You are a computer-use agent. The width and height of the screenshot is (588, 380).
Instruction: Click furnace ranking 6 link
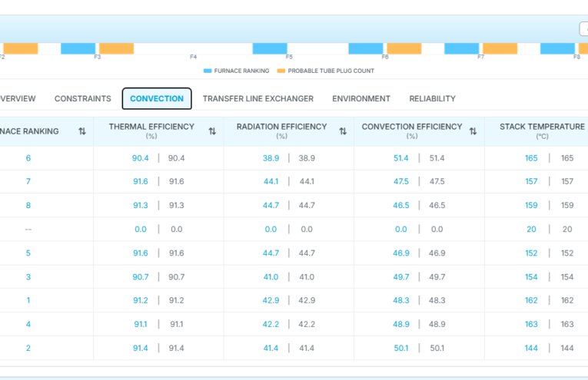(x=28, y=158)
